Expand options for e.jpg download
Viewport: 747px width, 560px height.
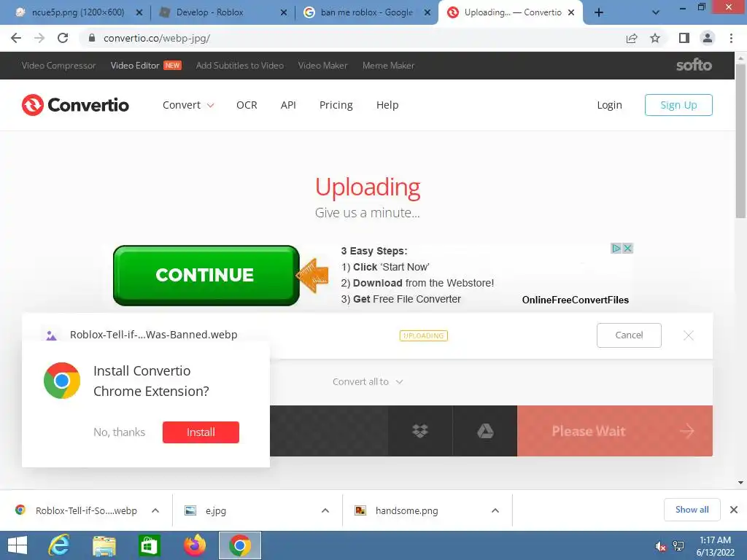tap(325, 510)
